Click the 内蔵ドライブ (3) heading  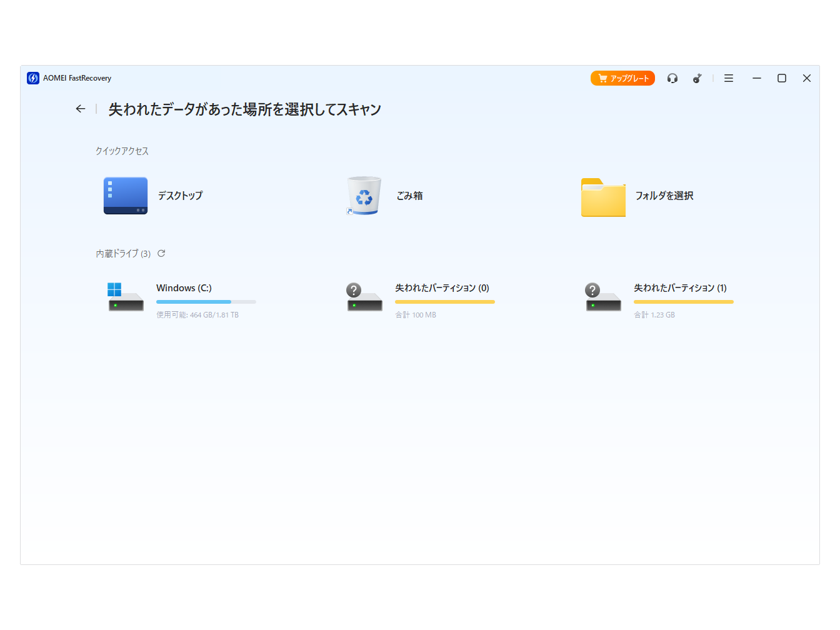pos(123,254)
